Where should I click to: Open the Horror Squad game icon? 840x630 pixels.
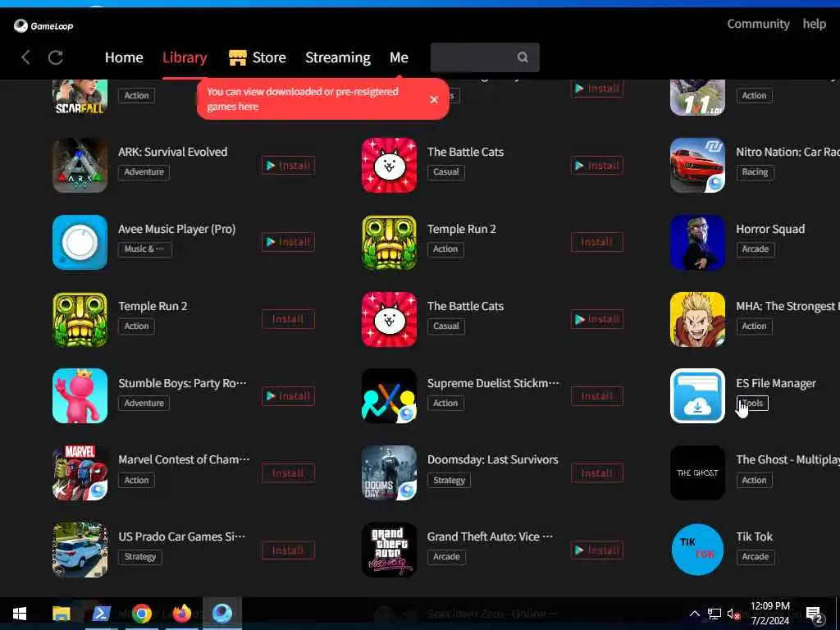(x=697, y=242)
